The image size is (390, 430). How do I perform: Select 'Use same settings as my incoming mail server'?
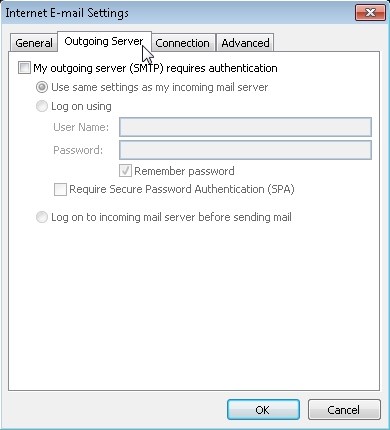(x=42, y=87)
